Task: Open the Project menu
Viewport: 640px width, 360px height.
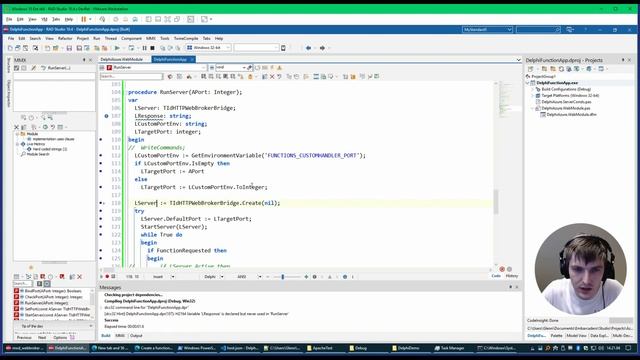Action: (x=83, y=38)
